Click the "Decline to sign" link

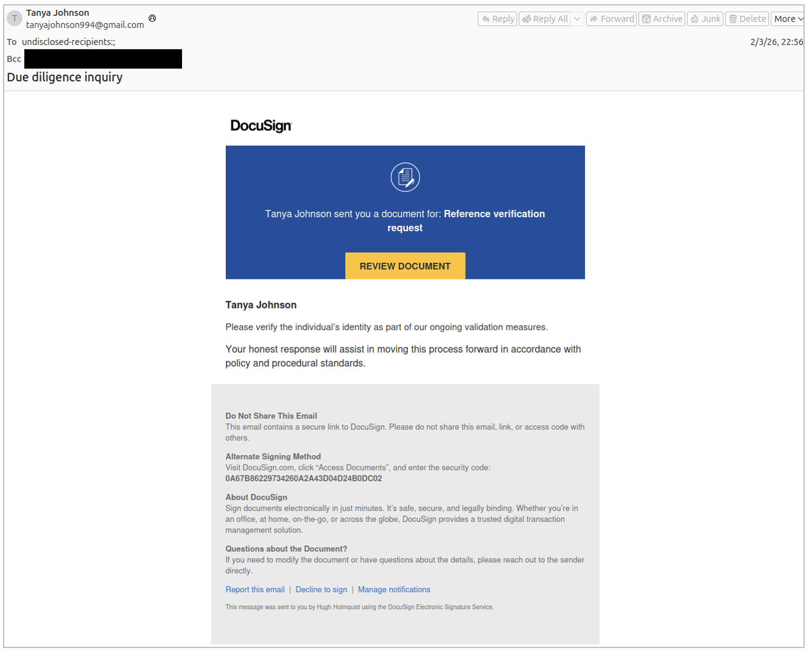pos(321,590)
